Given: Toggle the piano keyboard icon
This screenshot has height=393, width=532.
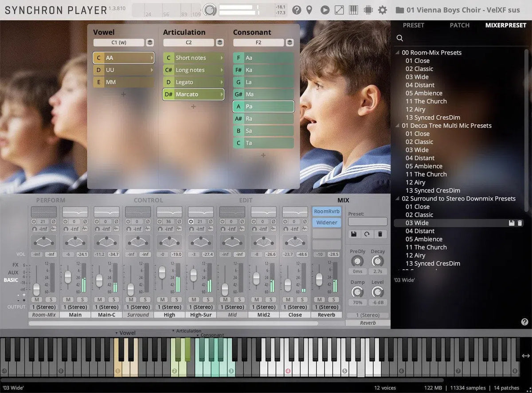Looking at the screenshot, I should coord(353,10).
